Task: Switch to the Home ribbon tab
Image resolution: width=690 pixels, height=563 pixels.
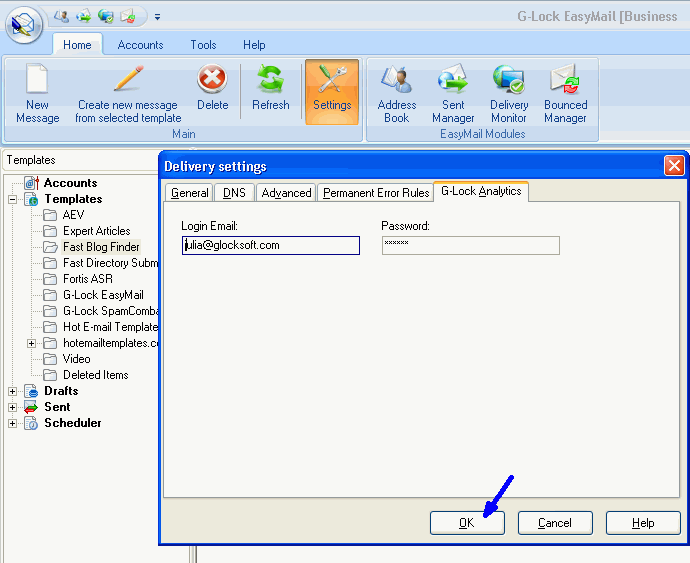Action: coord(77,44)
